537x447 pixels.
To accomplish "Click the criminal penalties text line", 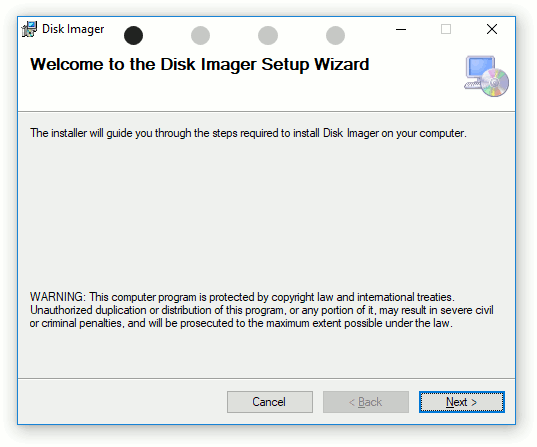I will click(241, 323).
